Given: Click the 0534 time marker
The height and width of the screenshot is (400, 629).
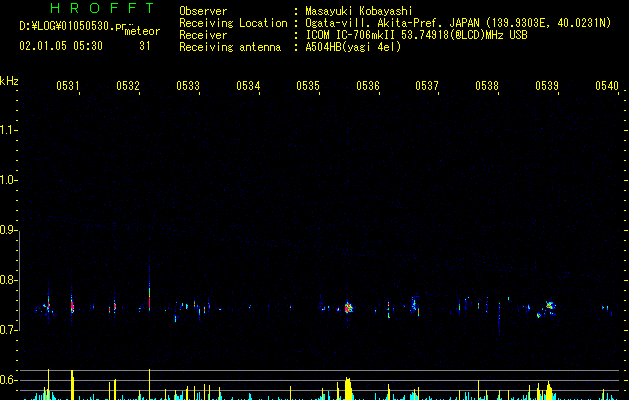Looking at the screenshot, I should point(248,85).
